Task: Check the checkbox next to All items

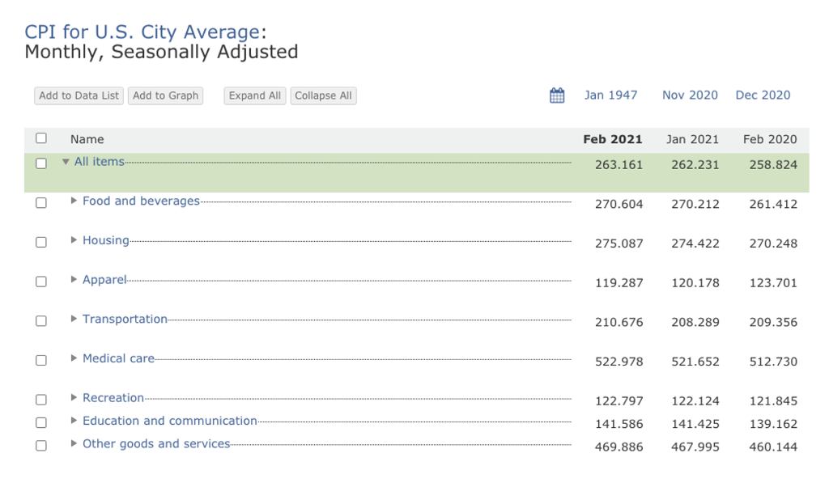Action: coord(41,162)
